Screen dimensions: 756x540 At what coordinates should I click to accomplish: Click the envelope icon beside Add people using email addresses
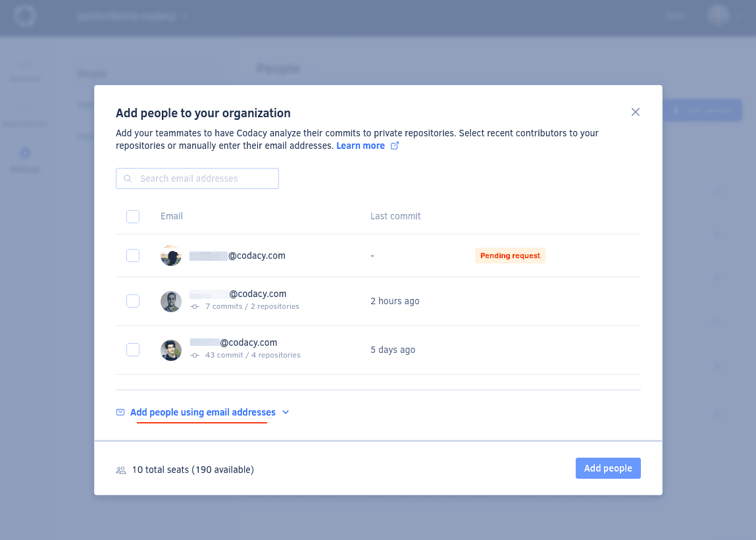click(120, 412)
